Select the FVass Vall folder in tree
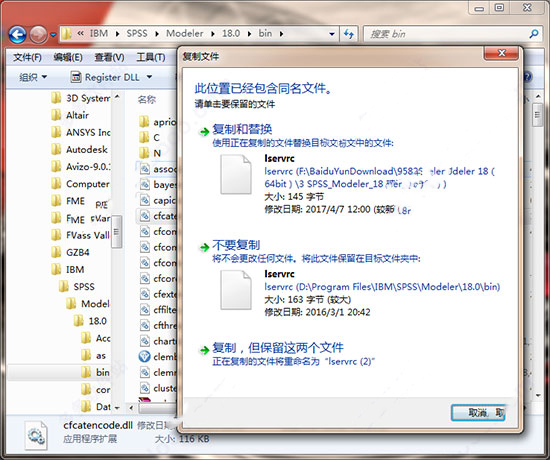 81,235
